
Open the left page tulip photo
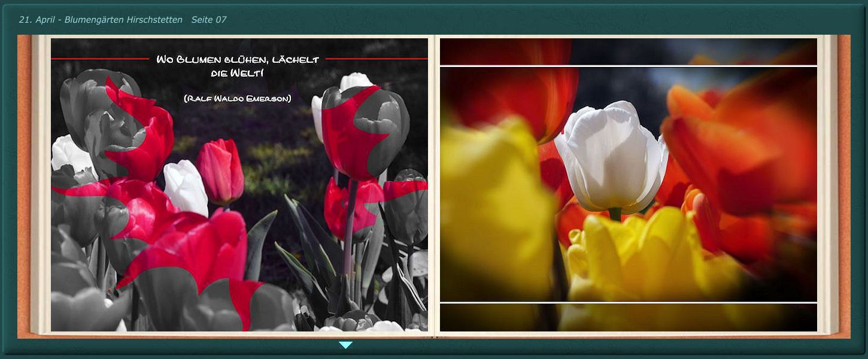pos(239,185)
